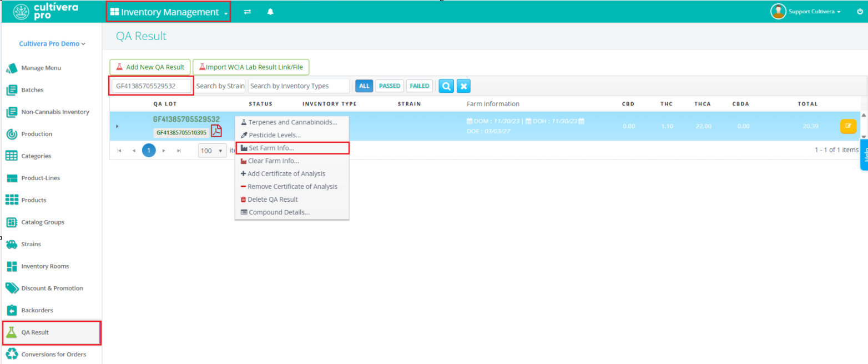Filter QA results by FAILED
This screenshot has width=868, height=364.
[x=420, y=86]
